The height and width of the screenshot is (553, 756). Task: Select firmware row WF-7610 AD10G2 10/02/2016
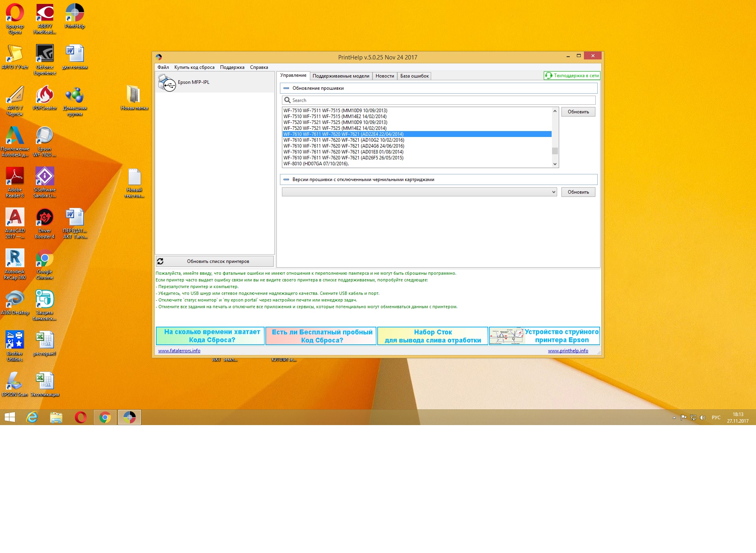click(417, 140)
